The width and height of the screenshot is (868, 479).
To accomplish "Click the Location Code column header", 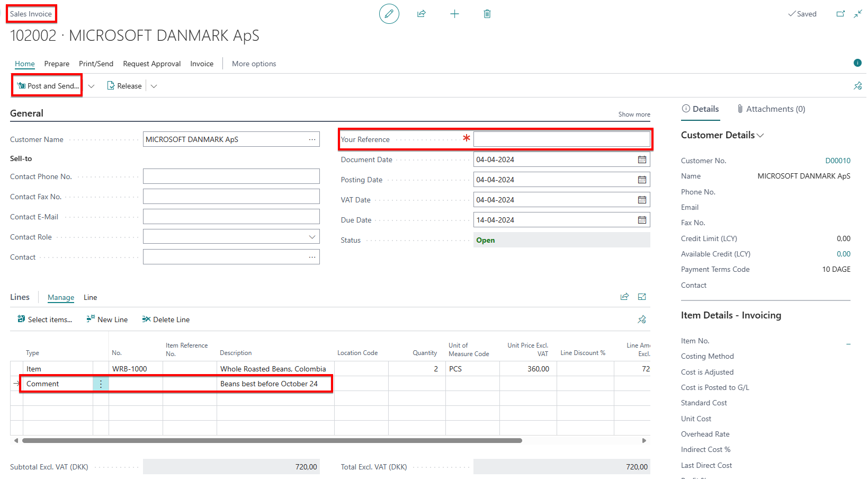I will click(357, 353).
